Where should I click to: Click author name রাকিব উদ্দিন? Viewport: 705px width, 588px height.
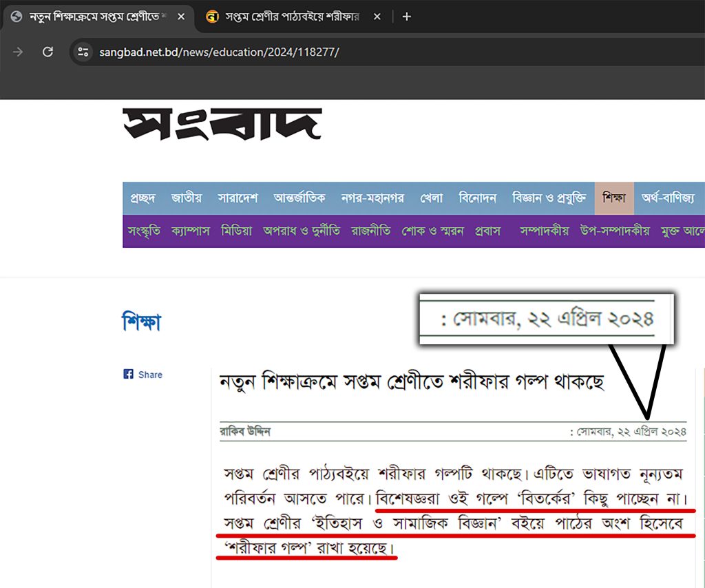point(245,432)
